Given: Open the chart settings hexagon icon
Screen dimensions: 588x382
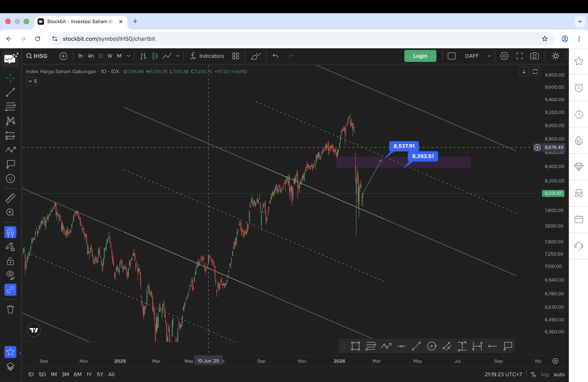Looking at the screenshot, I should pyautogui.click(x=504, y=56).
